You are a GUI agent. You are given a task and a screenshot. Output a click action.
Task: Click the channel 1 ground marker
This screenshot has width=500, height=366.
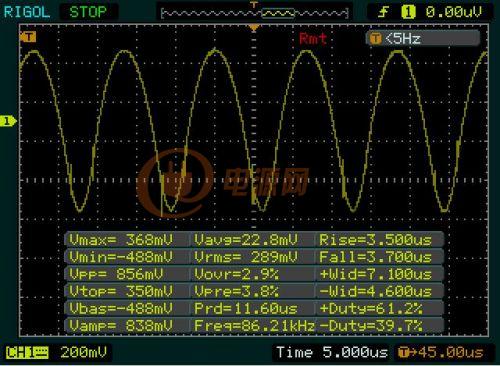(x=8, y=121)
